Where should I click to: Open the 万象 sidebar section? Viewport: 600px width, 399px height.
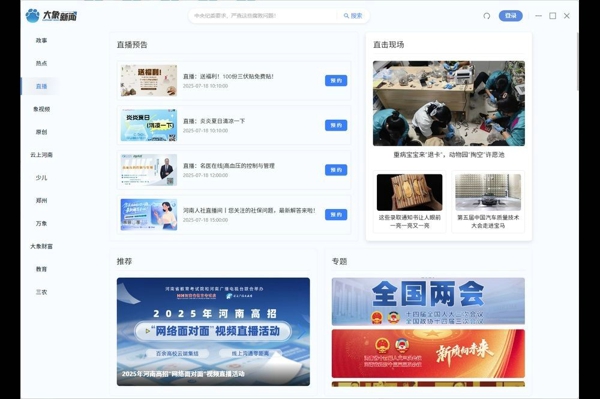coord(41,223)
